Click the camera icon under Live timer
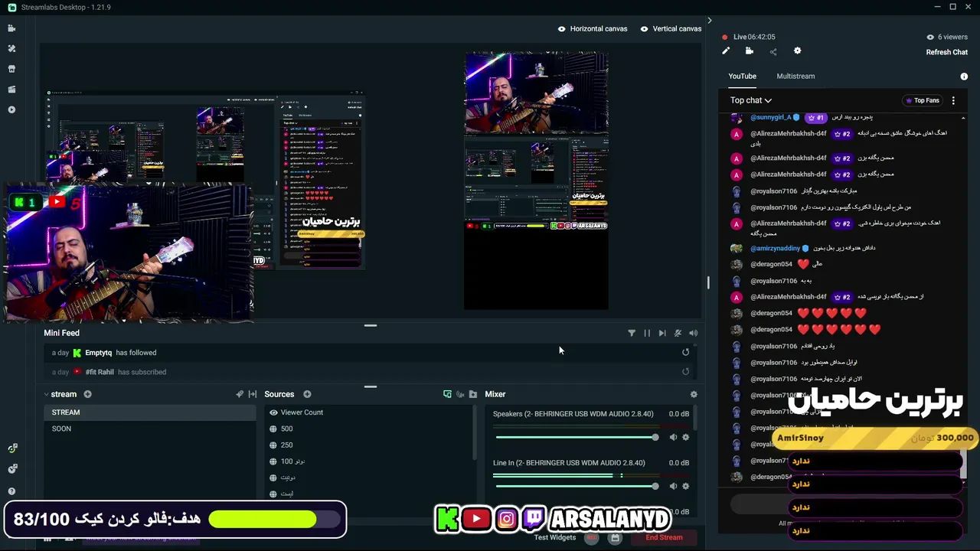The width and height of the screenshot is (980, 551). pos(750,51)
